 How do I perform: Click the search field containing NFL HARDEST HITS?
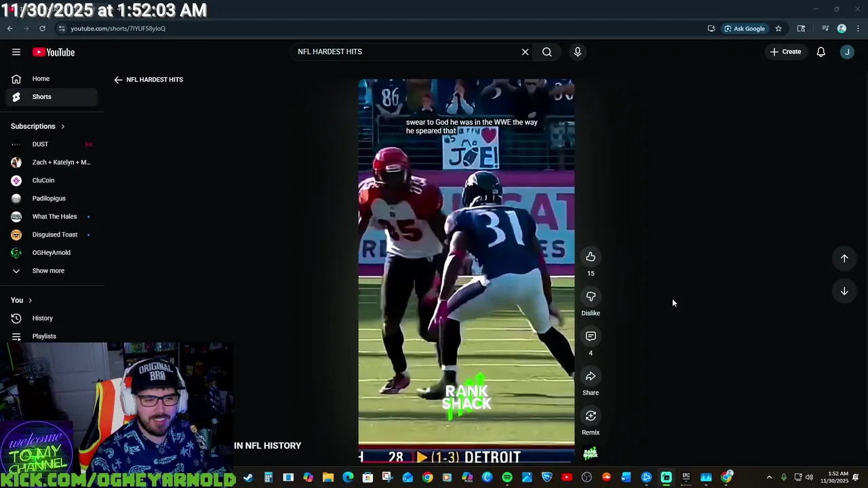click(406, 52)
